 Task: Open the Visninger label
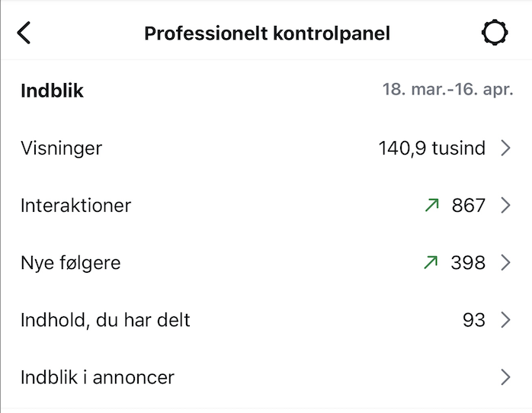coord(61,148)
